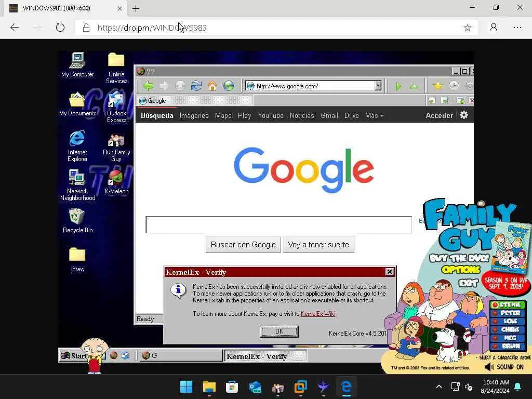
Task: Open Drive in Google navigation bar
Action: (352, 116)
